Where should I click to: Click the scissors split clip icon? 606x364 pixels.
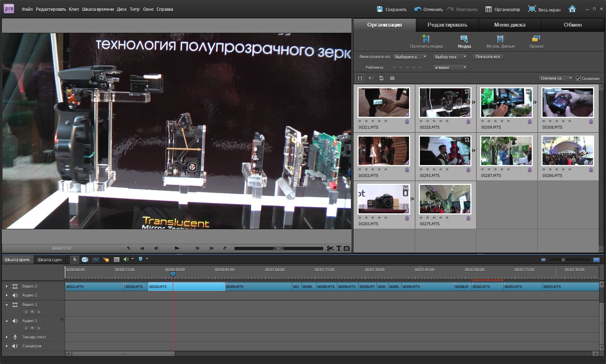[330, 248]
